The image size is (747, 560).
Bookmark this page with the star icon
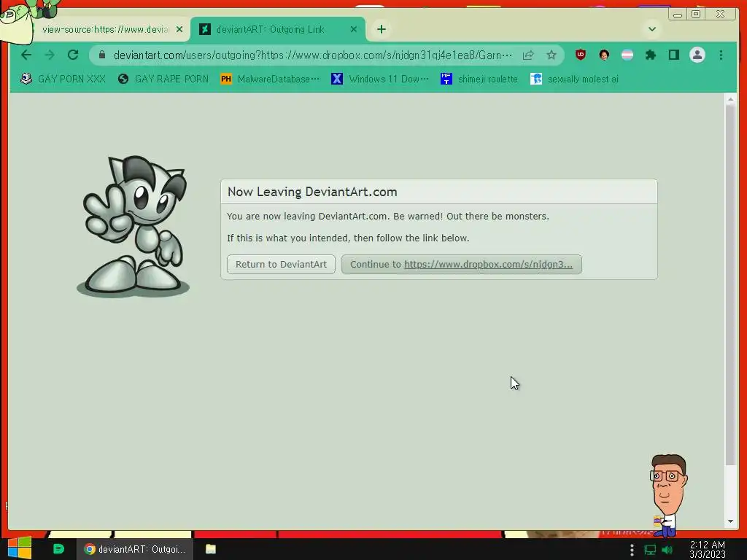[551, 55]
